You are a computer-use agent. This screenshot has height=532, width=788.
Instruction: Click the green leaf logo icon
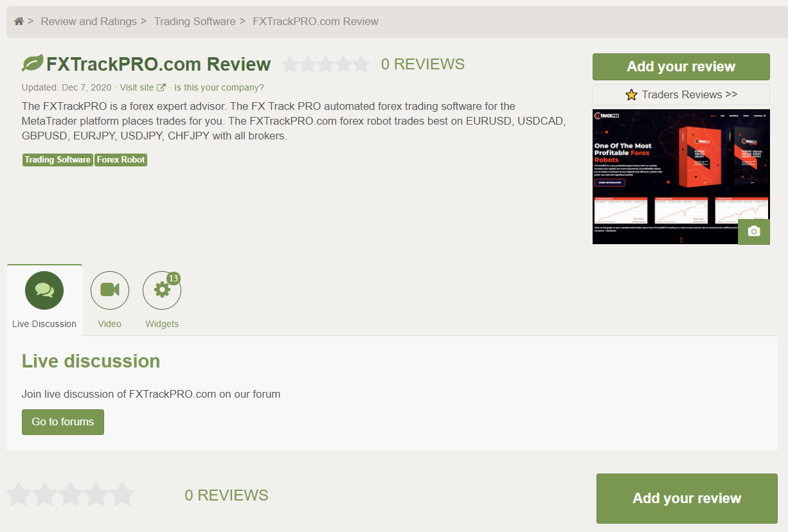[32, 64]
